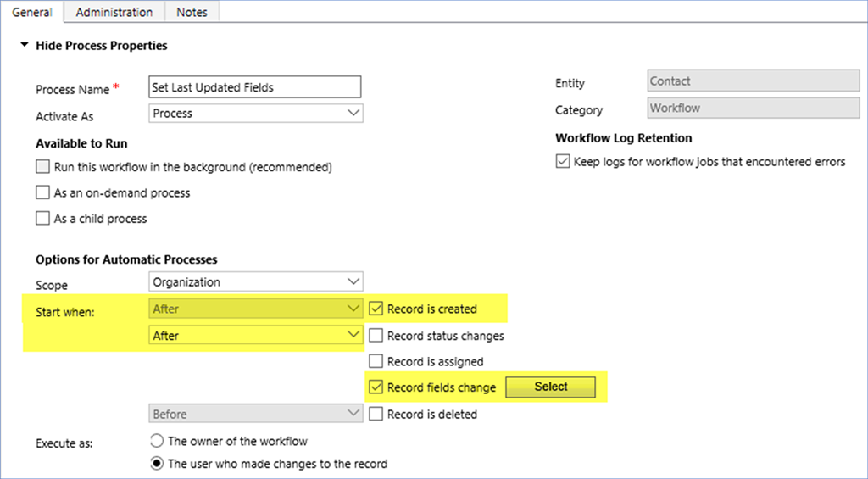
Task: Select the General tab
Action: click(32, 12)
